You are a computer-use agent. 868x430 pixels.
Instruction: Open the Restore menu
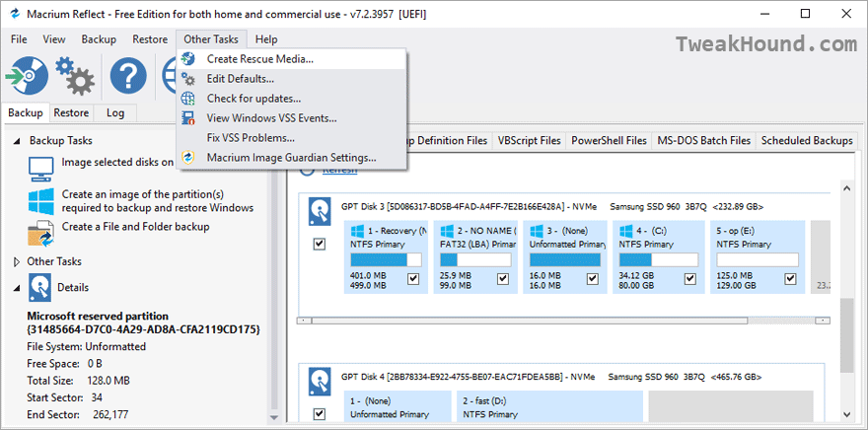click(150, 39)
